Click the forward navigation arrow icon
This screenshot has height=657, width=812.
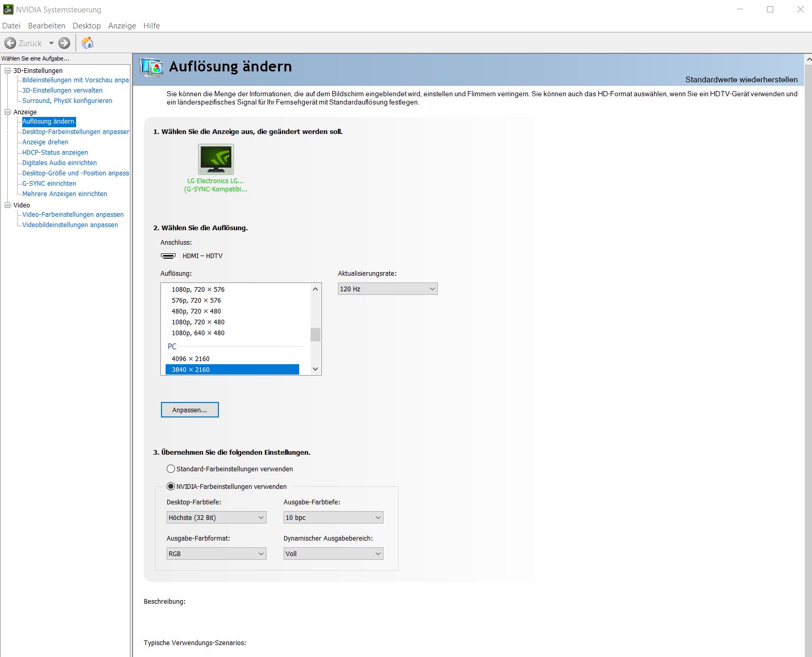pos(64,43)
